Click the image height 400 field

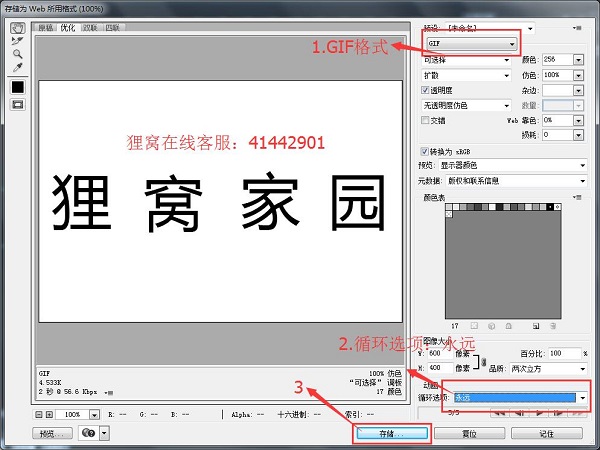point(440,368)
